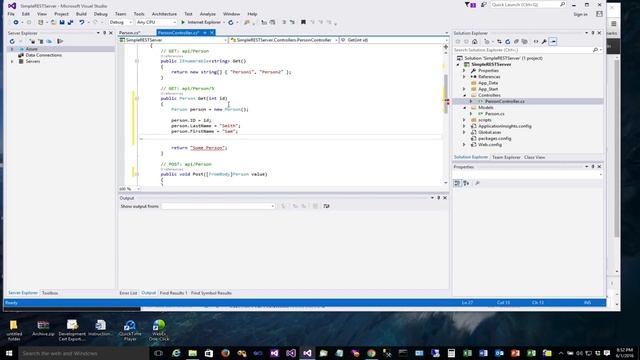The height and width of the screenshot is (360, 640).
Task: Click the Windows taskbar search box
Action: tap(84, 353)
